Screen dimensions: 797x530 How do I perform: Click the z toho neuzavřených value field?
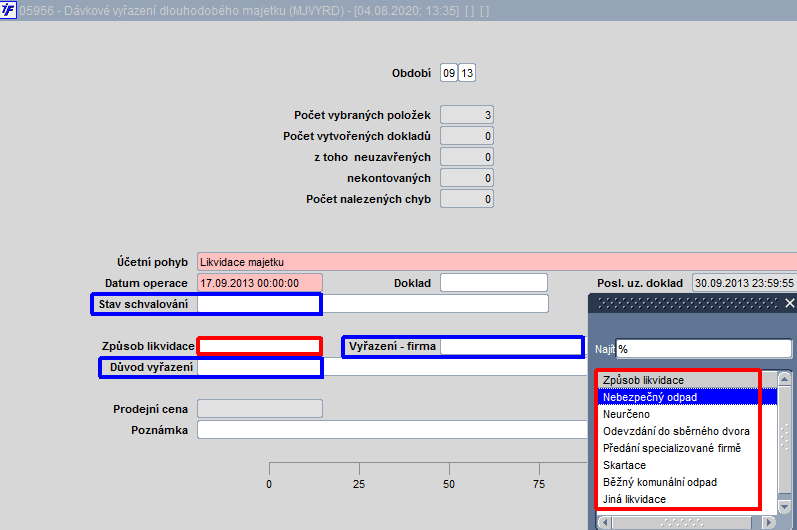pos(467,157)
